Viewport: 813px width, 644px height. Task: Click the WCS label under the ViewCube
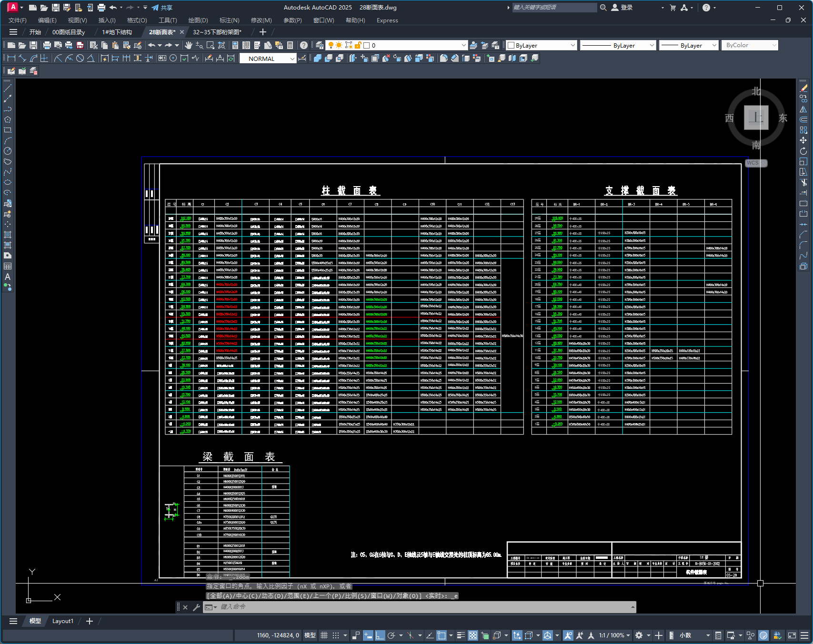click(x=753, y=163)
